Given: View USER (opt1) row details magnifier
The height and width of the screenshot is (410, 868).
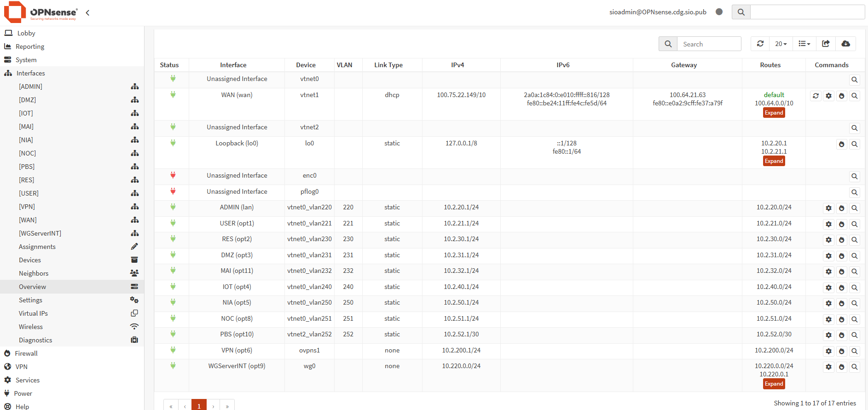Looking at the screenshot, I should (854, 224).
